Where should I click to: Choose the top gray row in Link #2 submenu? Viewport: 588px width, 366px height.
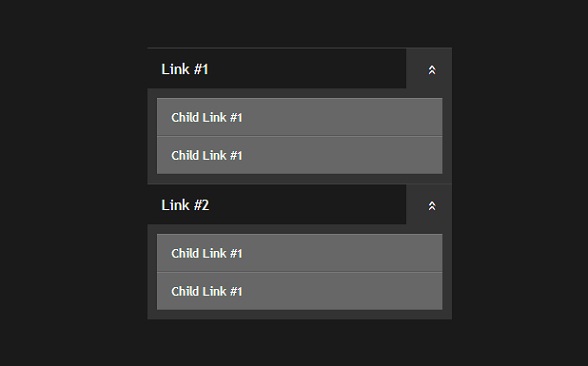(x=300, y=253)
